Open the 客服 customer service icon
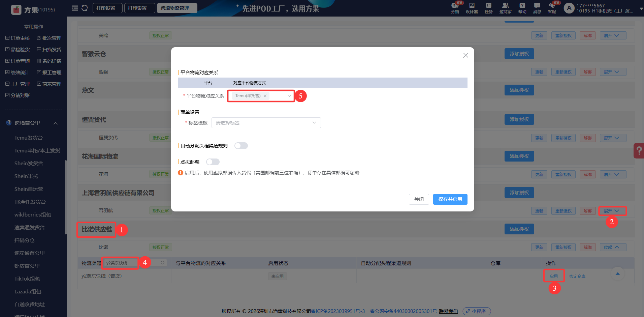 [x=552, y=8]
